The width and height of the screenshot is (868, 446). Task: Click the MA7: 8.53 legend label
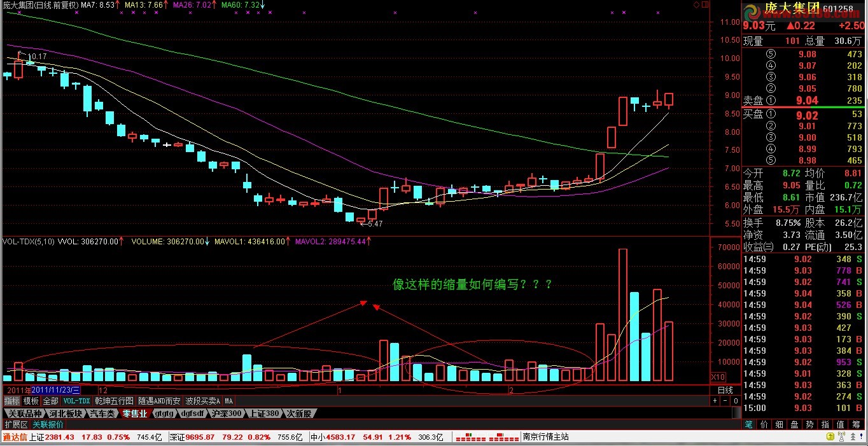coord(98,5)
